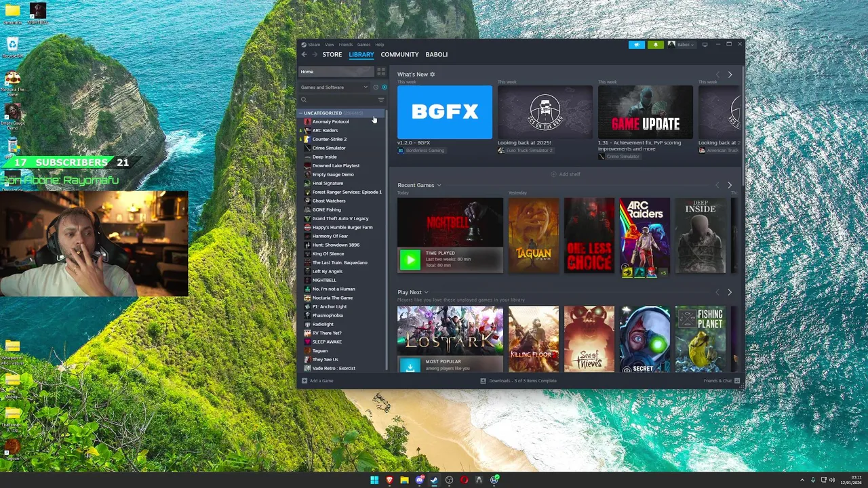
Task: Click download icon on Lost Ark card
Action: pos(410,365)
